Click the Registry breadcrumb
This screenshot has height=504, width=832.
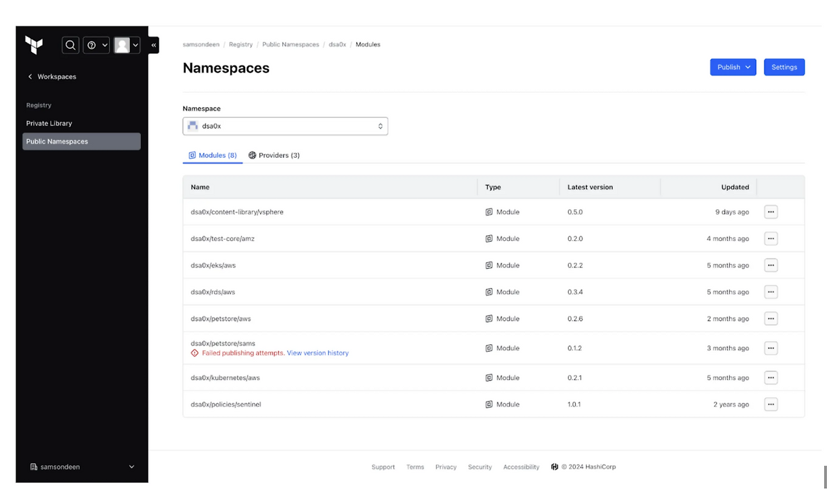(240, 45)
